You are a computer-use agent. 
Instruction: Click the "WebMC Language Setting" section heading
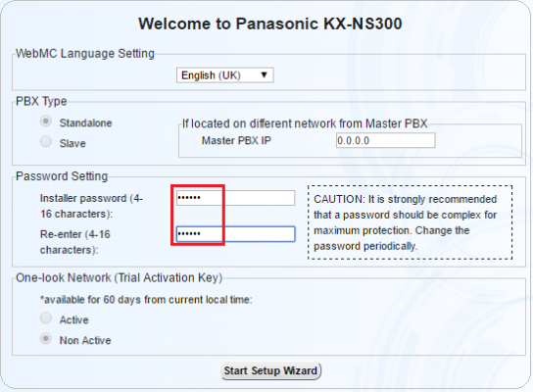(85, 53)
